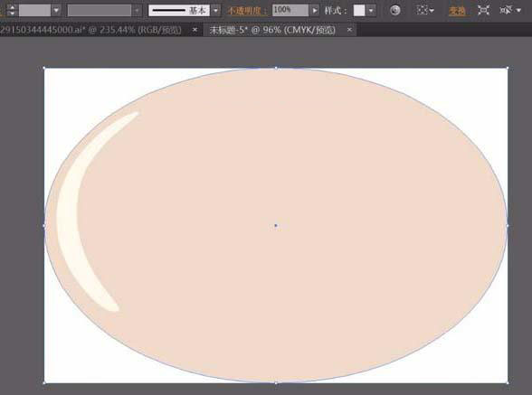Viewport: 532px width, 395px height.
Task: Switch to the 未标题-5 document tab
Action: point(272,30)
